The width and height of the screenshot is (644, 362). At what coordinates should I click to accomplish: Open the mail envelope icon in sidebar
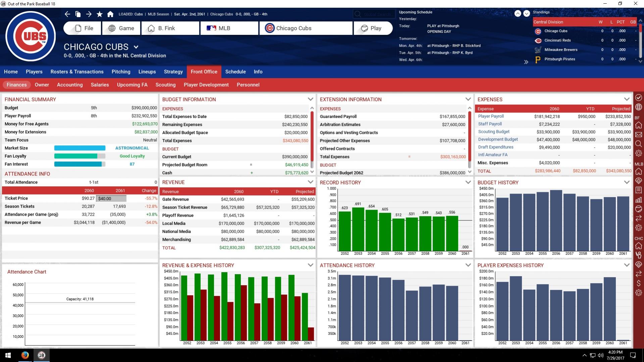pyautogui.click(x=638, y=135)
